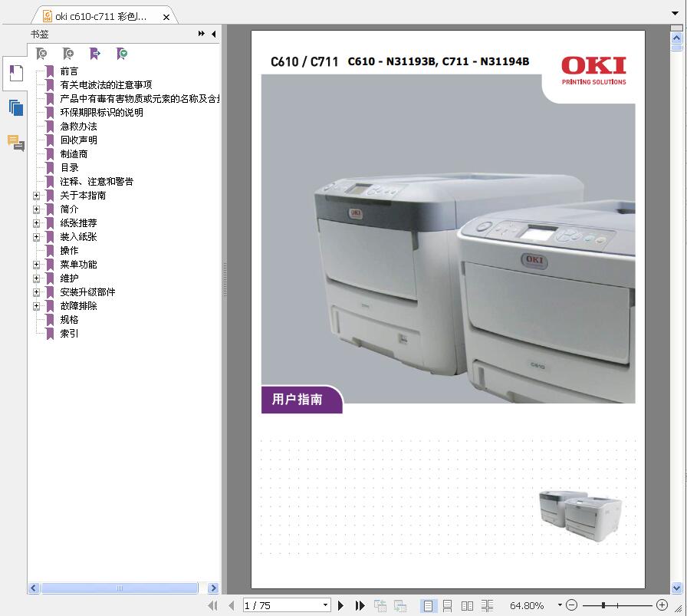Go to the next page
687x616 pixels.
coord(341,605)
